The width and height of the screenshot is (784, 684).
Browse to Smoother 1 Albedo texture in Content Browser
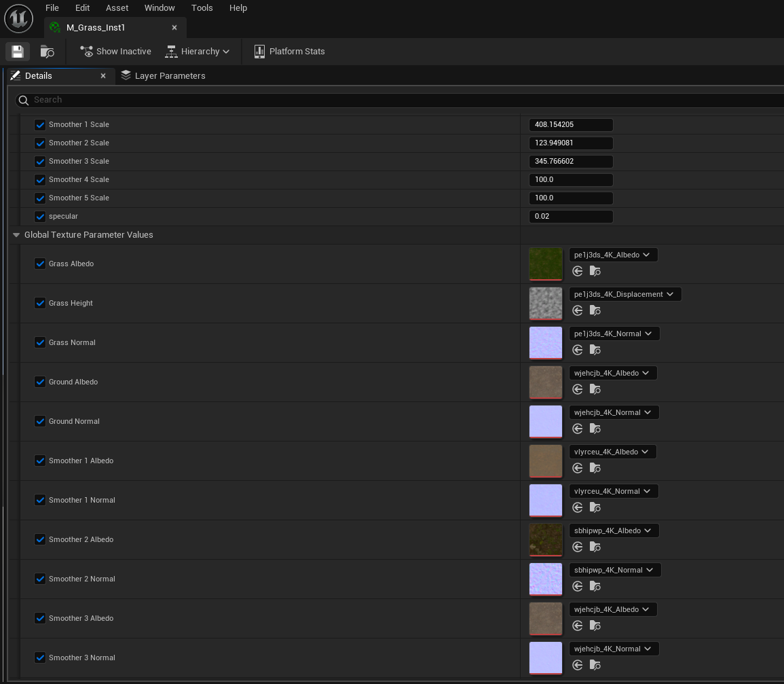click(x=595, y=468)
